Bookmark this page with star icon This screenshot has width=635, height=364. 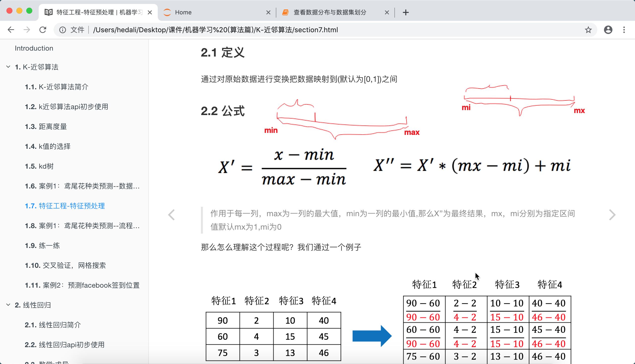click(x=588, y=30)
